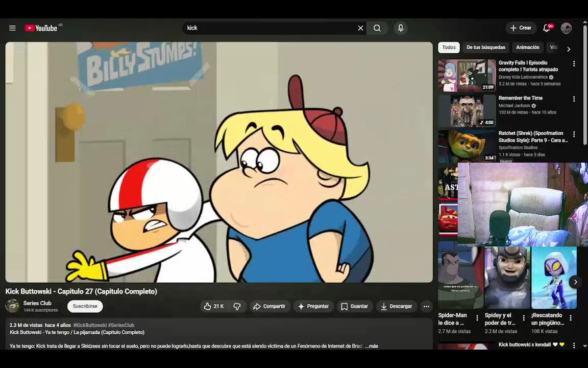The image size is (588, 368).
Task: Click the Guardar save button
Action: (x=354, y=307)
